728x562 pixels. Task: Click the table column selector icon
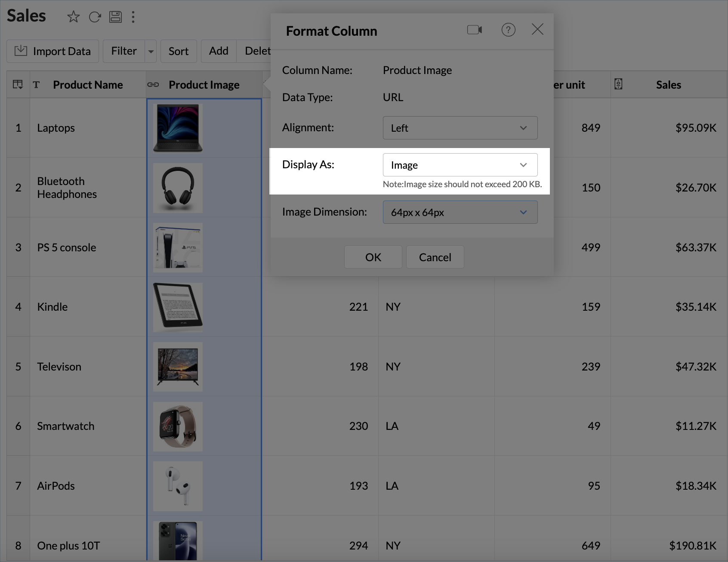(18, 84)
